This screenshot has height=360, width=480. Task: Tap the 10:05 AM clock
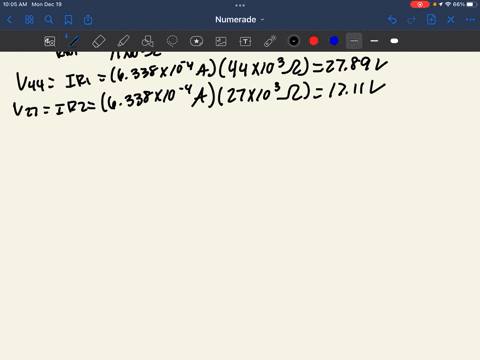15,4
